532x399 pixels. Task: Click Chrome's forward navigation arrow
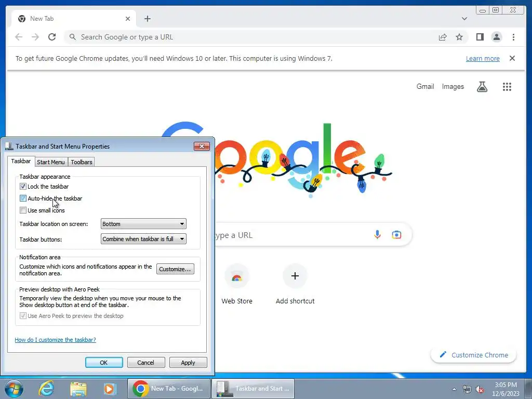point(35,37)
